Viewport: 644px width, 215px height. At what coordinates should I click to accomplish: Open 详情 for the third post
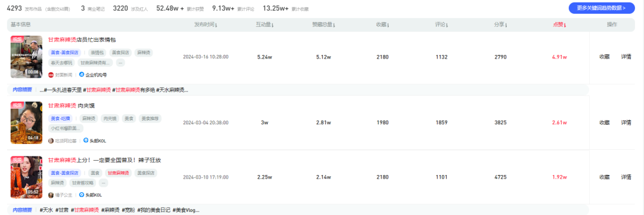[x=626, y=177]
